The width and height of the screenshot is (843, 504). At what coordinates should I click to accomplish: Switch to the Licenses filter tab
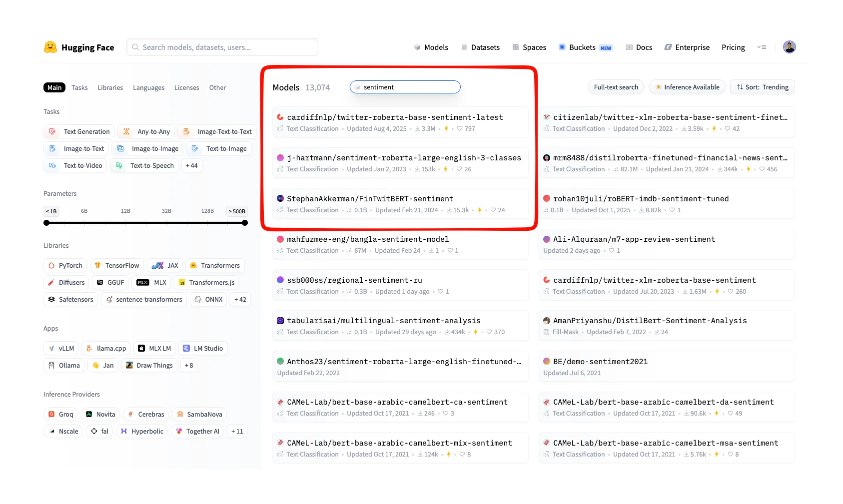click(x=186, y=87)
